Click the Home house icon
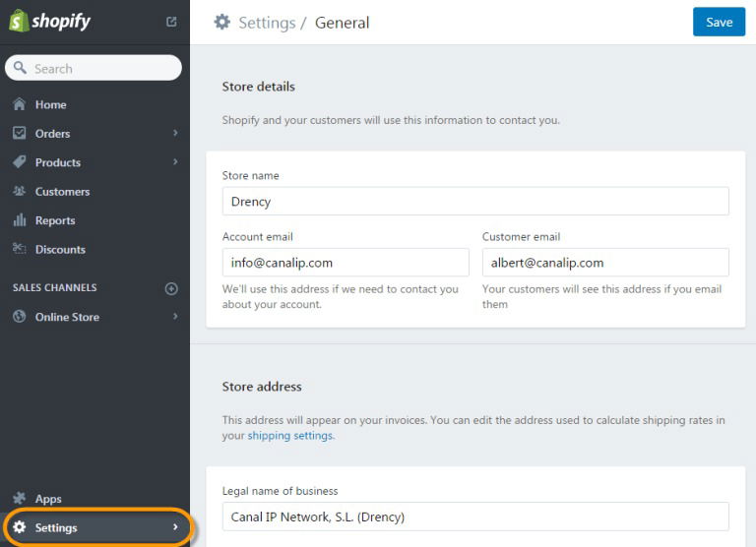Viewport: 756px width, 547px height. (x=20, y=104)
